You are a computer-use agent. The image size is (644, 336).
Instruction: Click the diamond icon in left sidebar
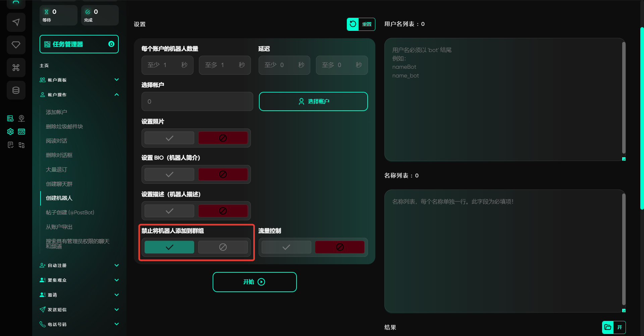[x=16, y=45]
